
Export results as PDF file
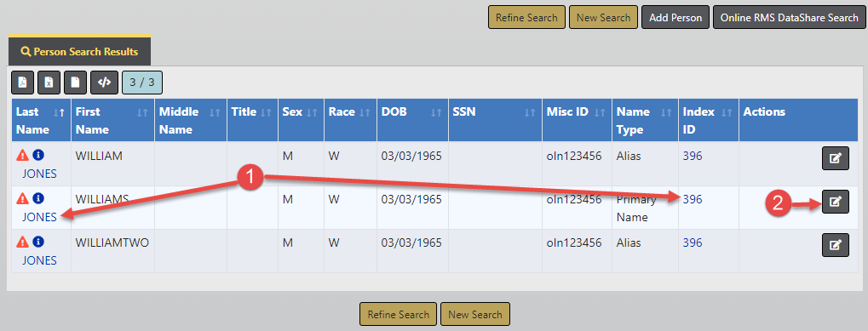(x=23, y=83)
